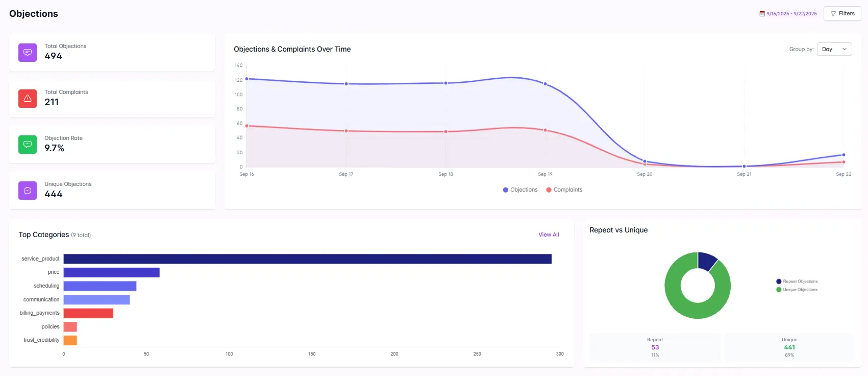Click the funnel icon in Filters button
The width and height of the screenshot is (868, 376).
[x=833, y=14]
